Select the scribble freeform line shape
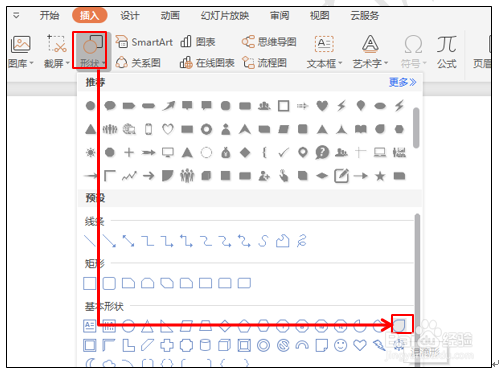The height and width of the screenshot is (373, 502). pyautogui.click(x=302, y=241)
